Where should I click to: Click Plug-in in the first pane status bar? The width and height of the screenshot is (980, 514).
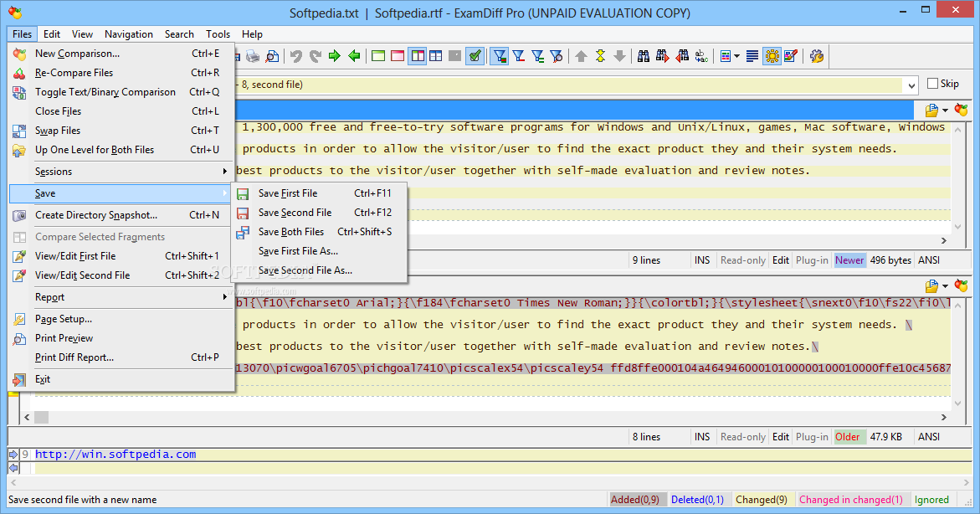click(x=812, y=260)
